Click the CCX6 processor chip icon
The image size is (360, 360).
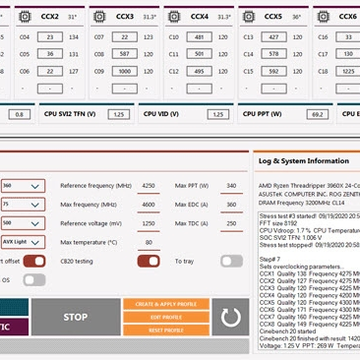coord(323,16)
